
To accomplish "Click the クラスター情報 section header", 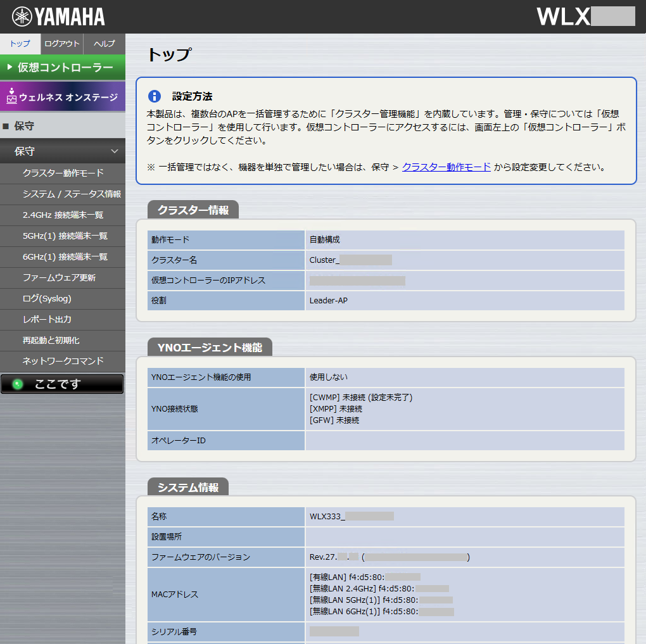I will (193, 210).
